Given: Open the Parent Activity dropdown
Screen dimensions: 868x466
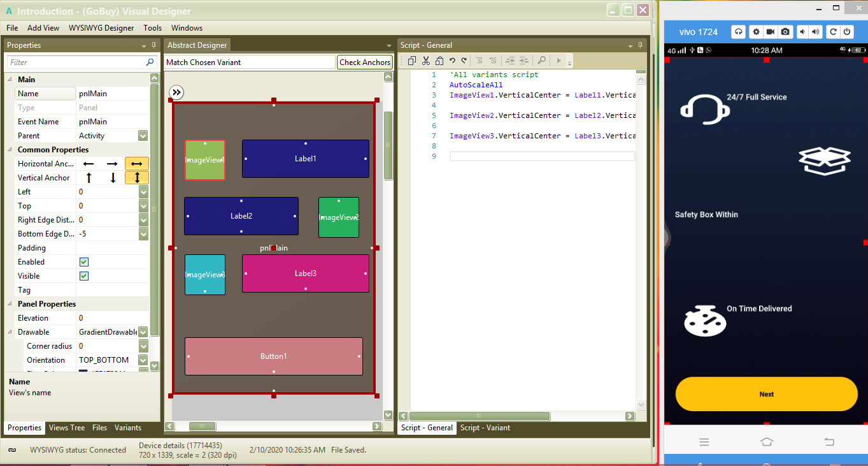Looking at the screenshot, I should tap(143, 136).
